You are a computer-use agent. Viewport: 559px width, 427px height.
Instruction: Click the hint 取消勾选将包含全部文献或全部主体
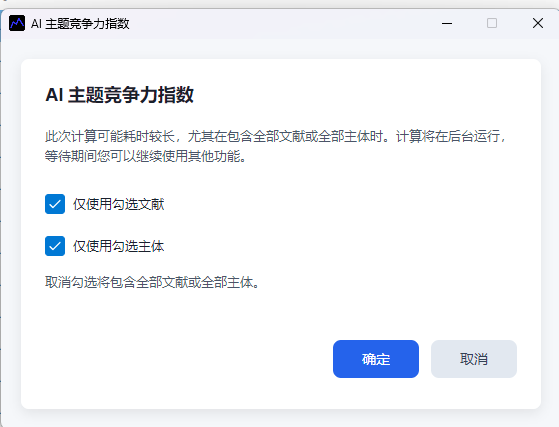[152, 282]
